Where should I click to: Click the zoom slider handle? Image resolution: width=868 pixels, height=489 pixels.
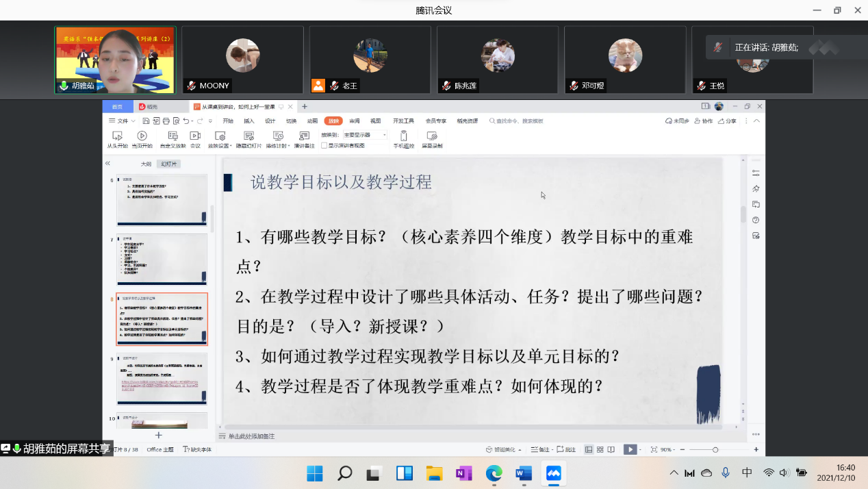point(715,449)
